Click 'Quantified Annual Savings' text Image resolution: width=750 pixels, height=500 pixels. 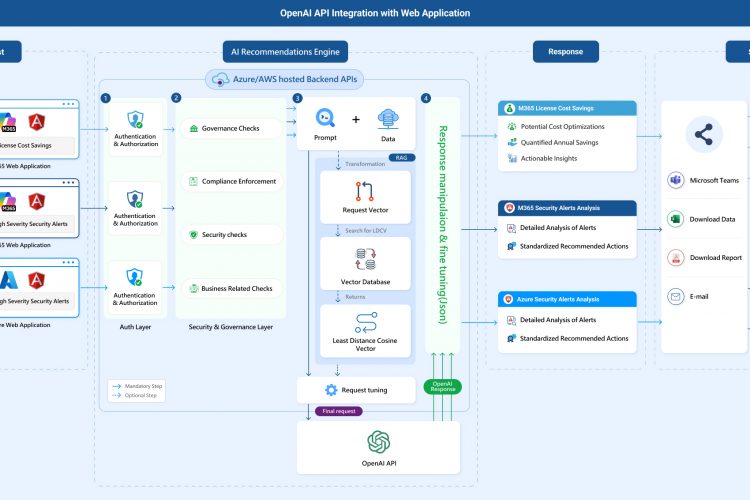click(559, 143)
